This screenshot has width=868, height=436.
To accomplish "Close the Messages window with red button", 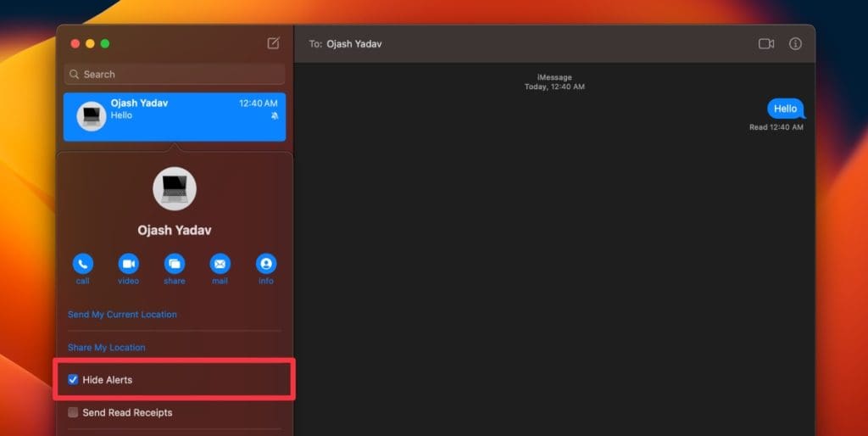I will (x=75, y=44).
